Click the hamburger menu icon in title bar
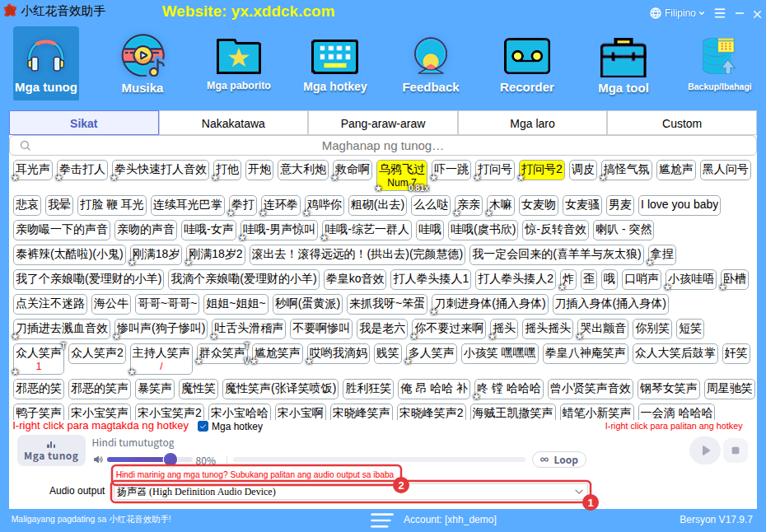Screen dimensions: 766x532 pyautogui.click(x=719, y=13)
